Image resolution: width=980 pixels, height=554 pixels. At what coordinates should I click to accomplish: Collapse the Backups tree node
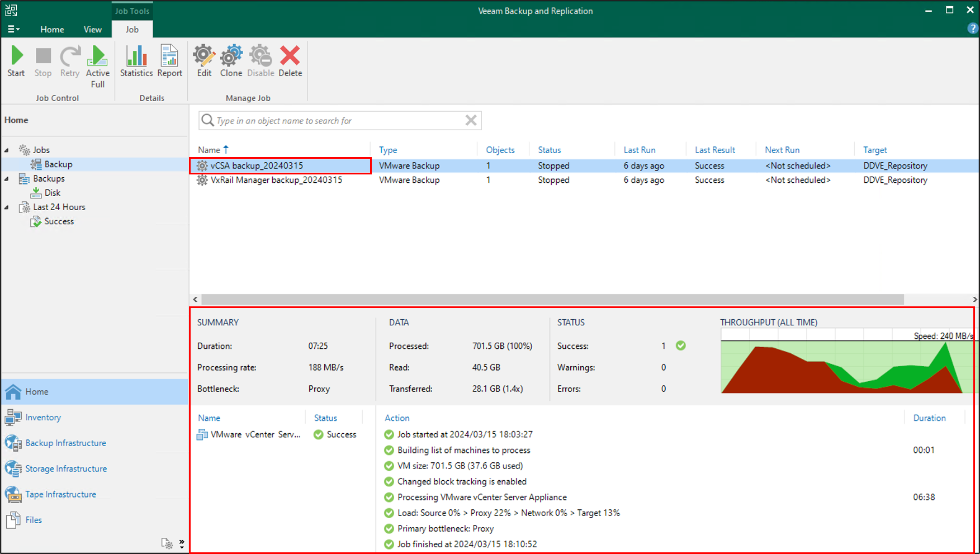pyautogui.click(x=7, y=179)
